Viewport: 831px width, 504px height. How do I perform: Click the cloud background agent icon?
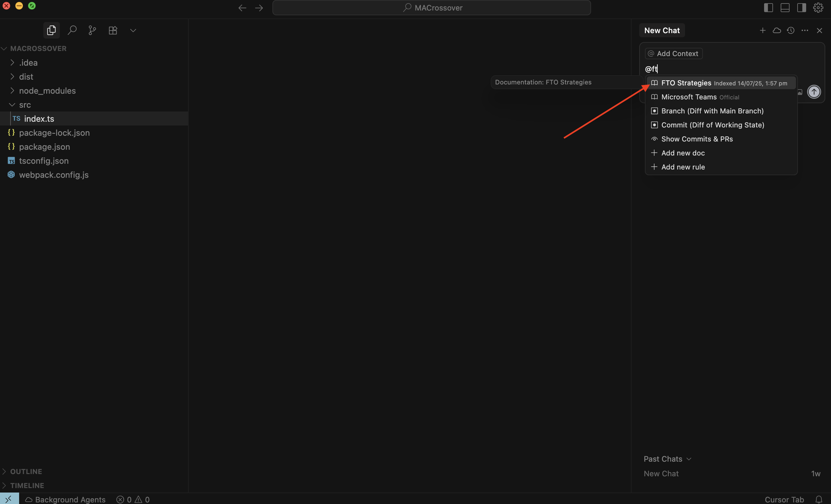(x=777, y=30)
